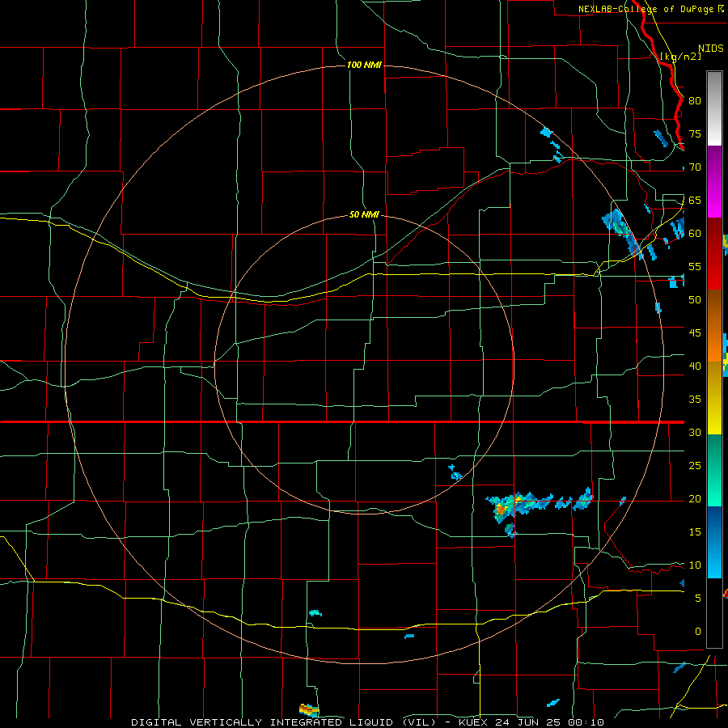This screenshot has height=728, width=728.
Task: Click the small storm cell at the bottom edge
Action: click(309, 709)
